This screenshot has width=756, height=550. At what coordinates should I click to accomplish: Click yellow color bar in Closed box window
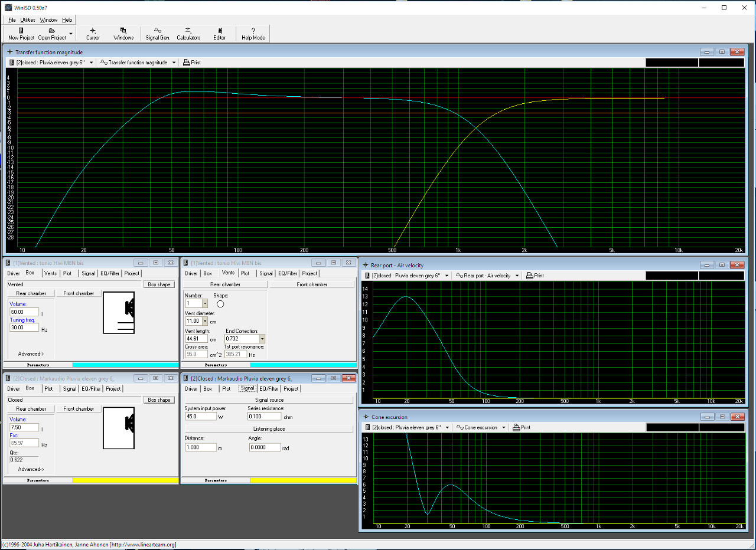[x=125, y=480]
